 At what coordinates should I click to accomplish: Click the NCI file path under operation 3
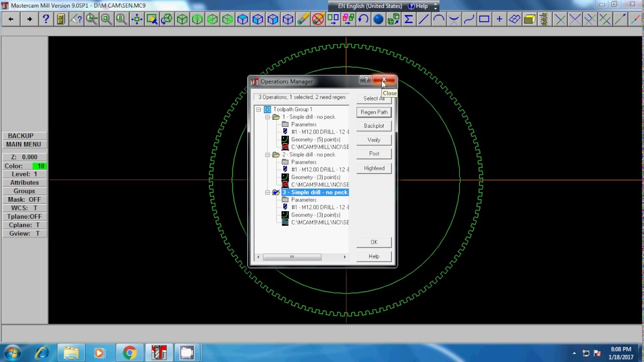click(x=320, y=222)
